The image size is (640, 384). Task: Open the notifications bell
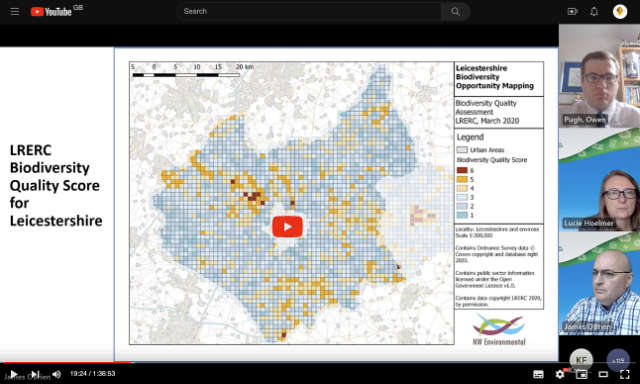[x=594, y=11]
